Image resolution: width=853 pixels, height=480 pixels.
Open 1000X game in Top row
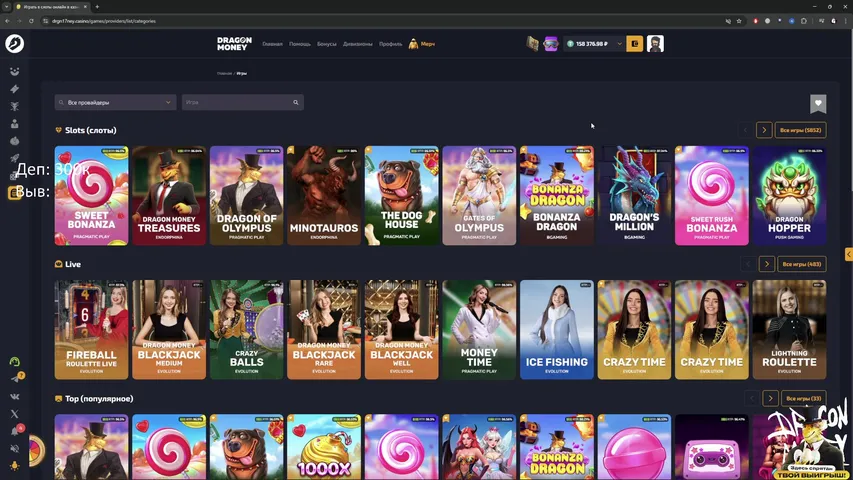(x=324, y=447)
